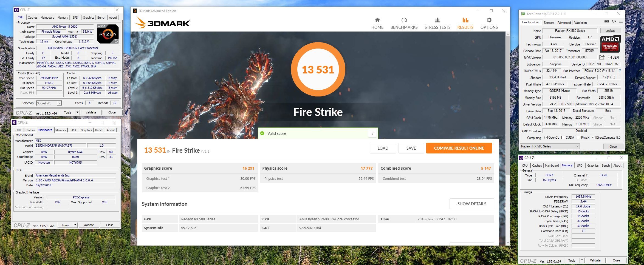Click Close button in CPU-Z Mainboard window
Image resolution: width=644 pixels, height=265 pixels.
point(110,225)
